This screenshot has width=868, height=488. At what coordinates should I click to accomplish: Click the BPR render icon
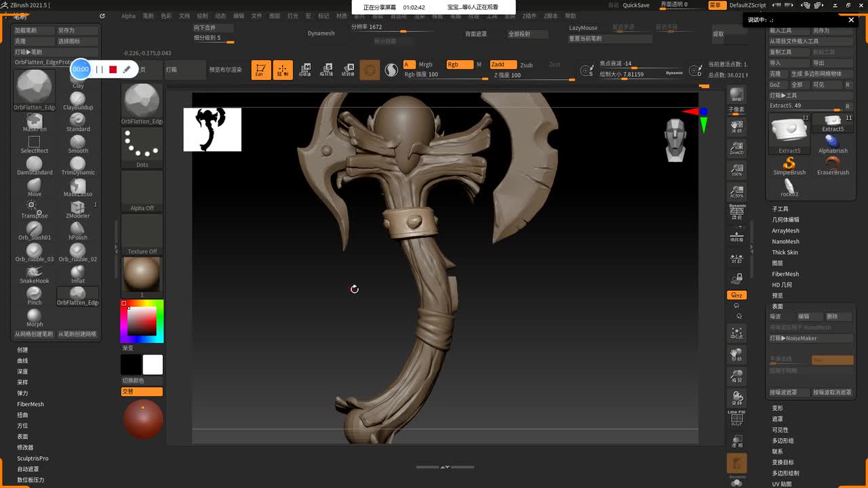[x=736, y=95]
